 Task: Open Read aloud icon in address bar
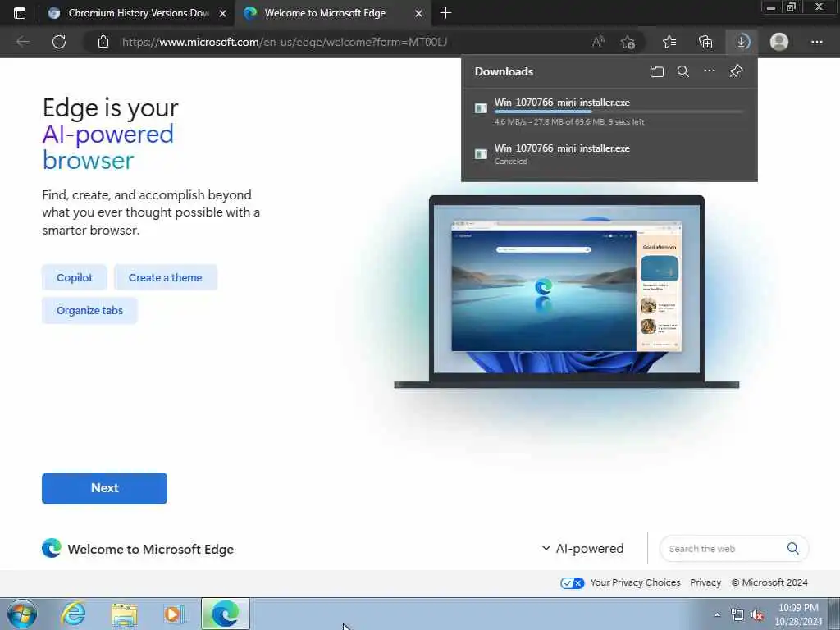598,42
